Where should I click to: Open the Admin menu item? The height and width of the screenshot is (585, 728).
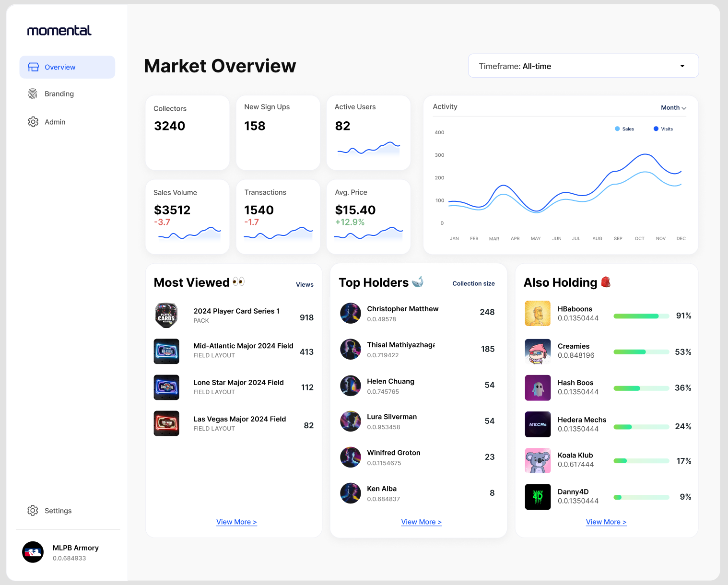[55, 122]
